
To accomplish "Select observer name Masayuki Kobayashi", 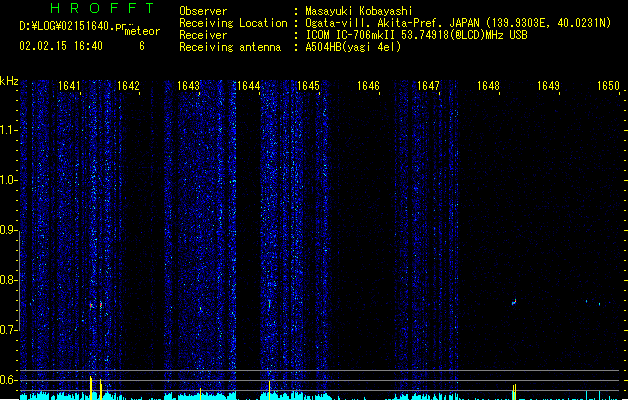I will [x=359, y=11].
